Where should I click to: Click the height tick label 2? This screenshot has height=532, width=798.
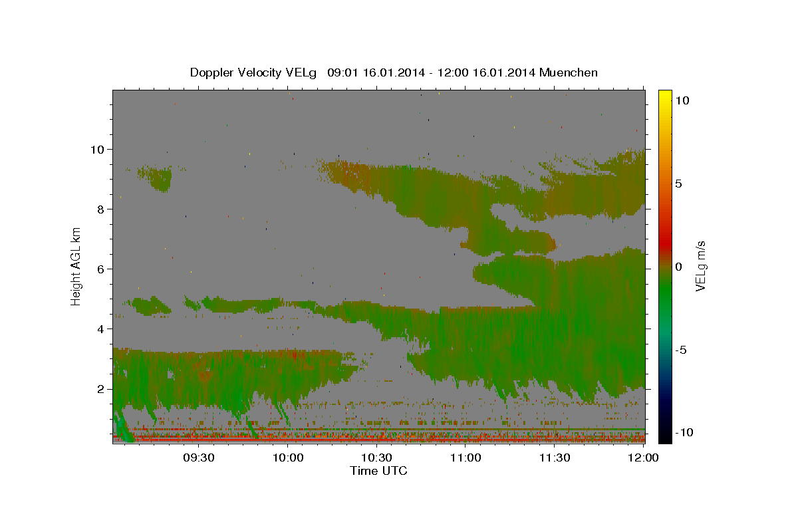[x=101, y=388]
